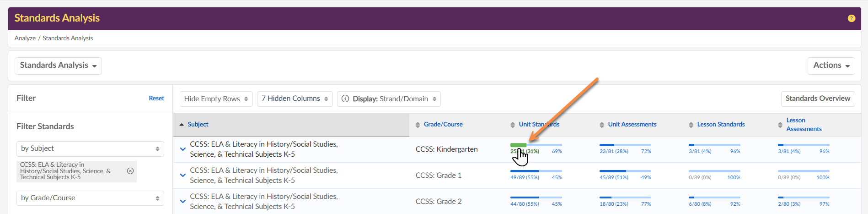Viewport: 868px width, 214px height.
Task: Click the Kindergarten Unit Assessments progress bar
Action: 625,145
